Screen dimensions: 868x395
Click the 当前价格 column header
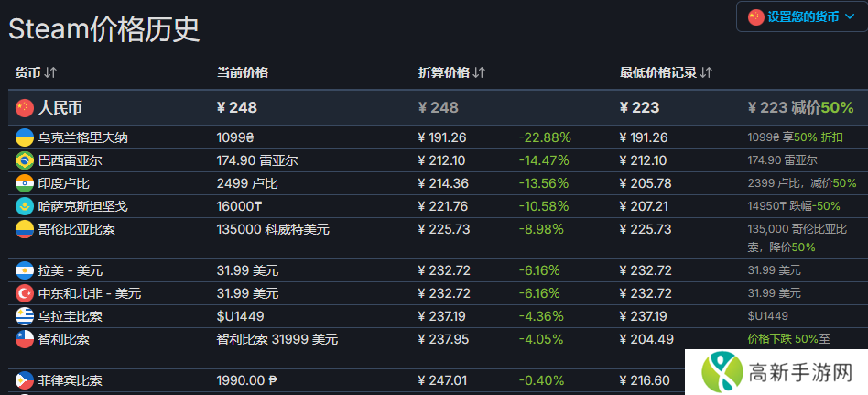(243, 72)
